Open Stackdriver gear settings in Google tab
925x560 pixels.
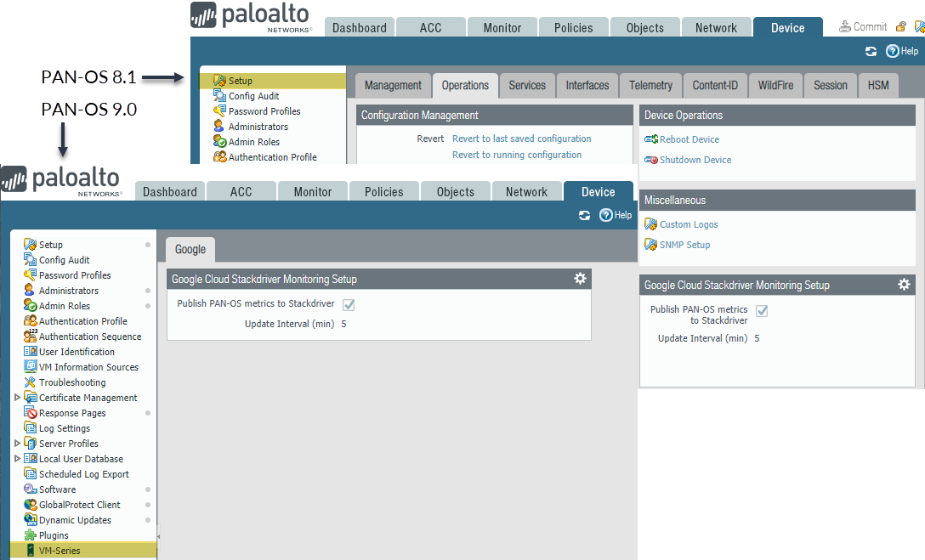click(x=581, y=278)
